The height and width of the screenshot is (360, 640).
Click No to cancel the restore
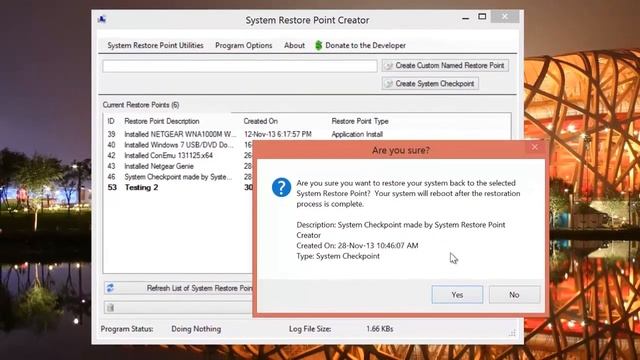(514, 294)
